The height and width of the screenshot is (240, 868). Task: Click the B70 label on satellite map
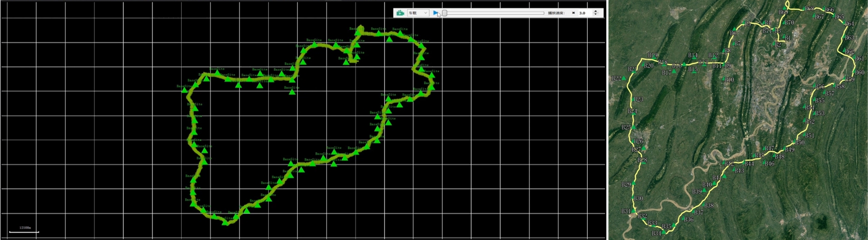click(790, 23)
